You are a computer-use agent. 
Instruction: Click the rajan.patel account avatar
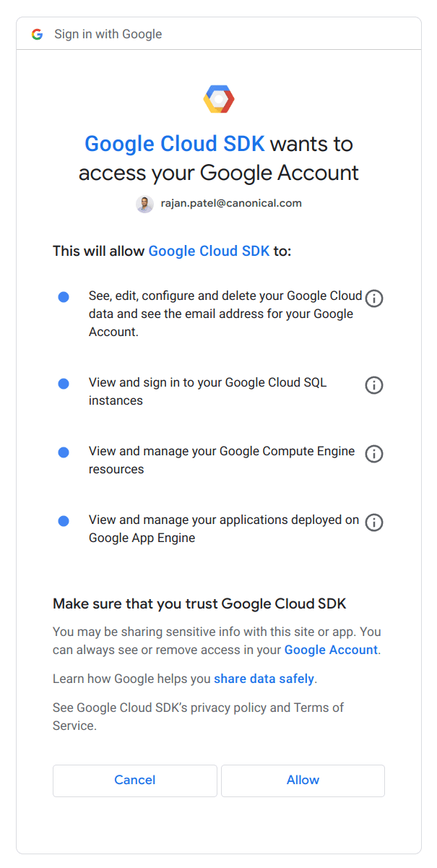pyautogui.click(x=144, y=204)
